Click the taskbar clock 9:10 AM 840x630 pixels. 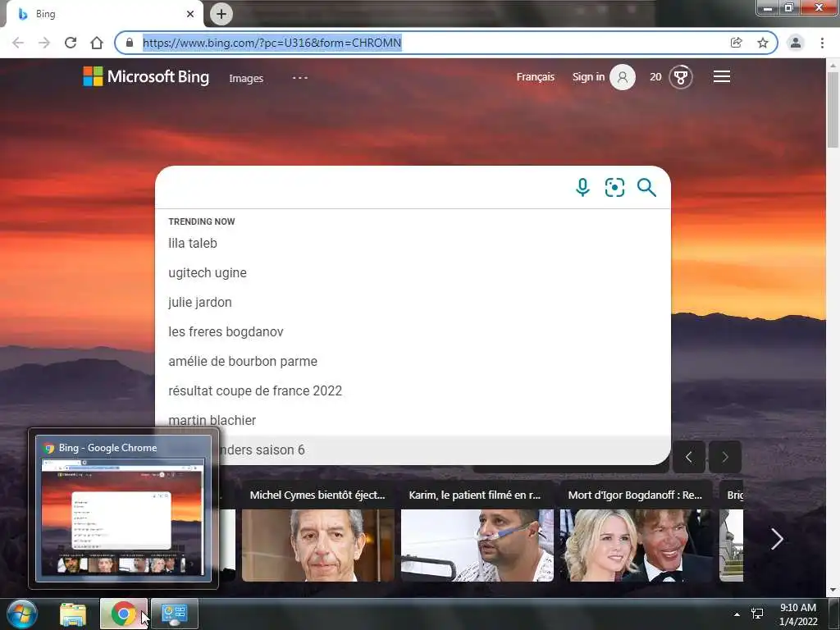tap(797, 608)
